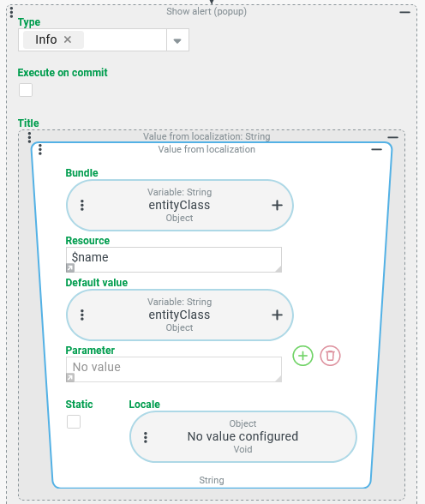Delete the Parameter with red trash icon
Image resolution: width=425 pixels, height=504 pixels.
tap(330, 356)
